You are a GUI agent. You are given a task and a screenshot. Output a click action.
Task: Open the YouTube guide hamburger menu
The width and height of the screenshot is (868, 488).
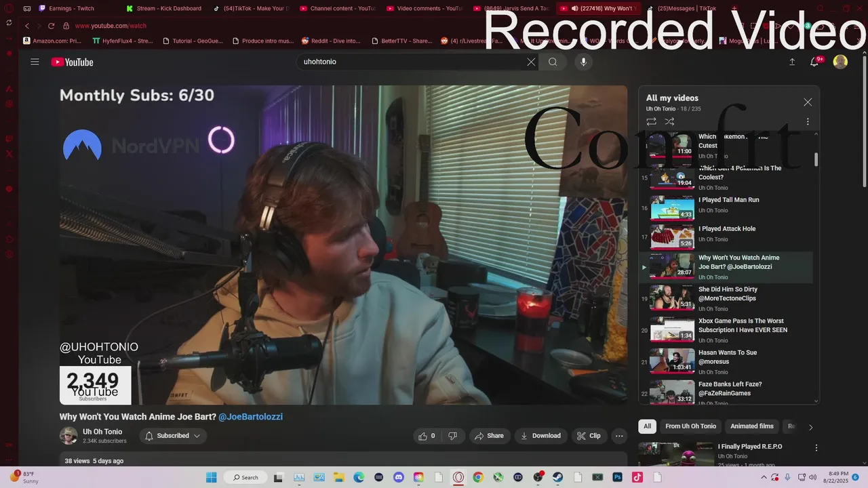35,62
